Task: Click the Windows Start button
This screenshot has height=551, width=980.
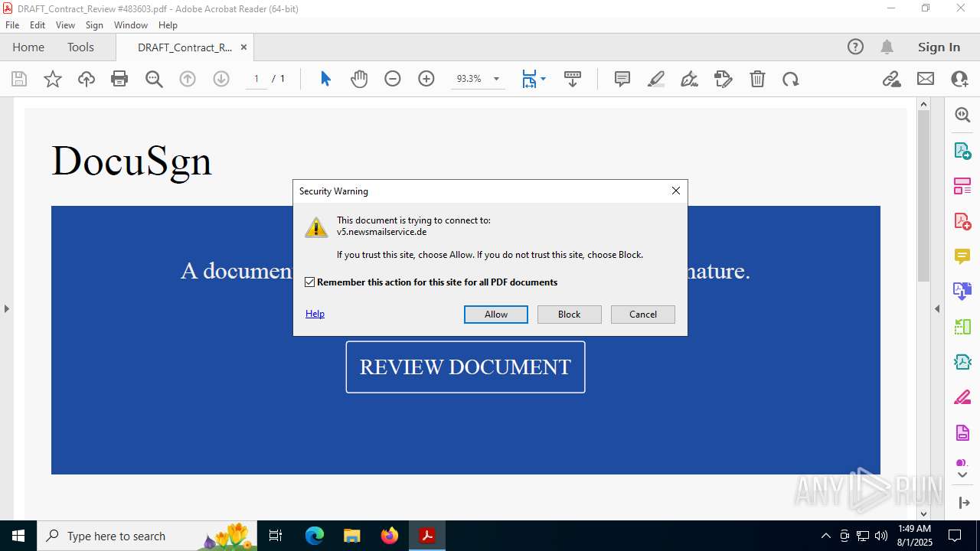Action: click(18, 536)
